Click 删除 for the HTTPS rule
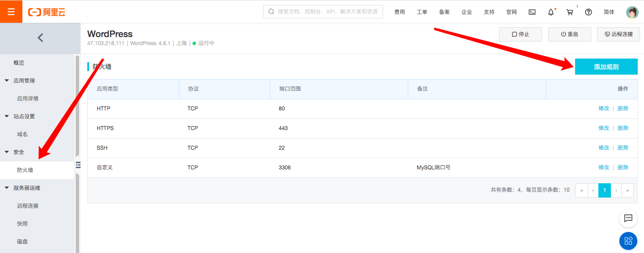This screenshot has height=253, width=644. point(623,128)
